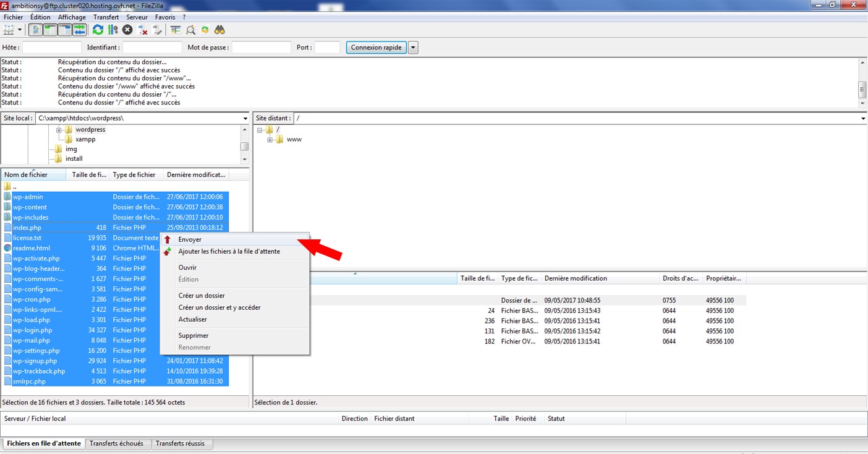
Task: Open the Transfert menu
Action: (x=106, y=17)
